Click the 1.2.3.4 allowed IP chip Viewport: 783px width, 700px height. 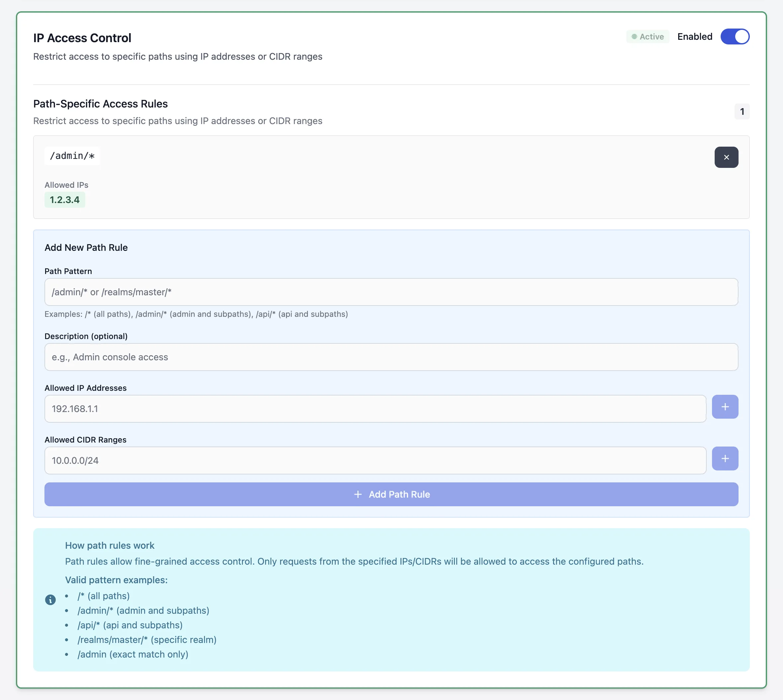65,200
